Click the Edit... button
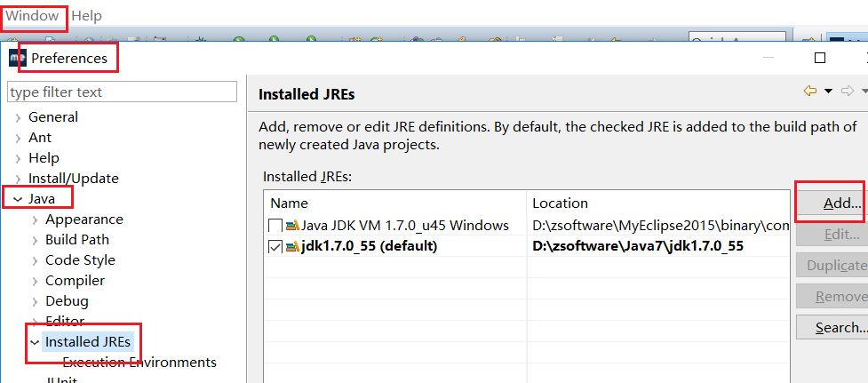 pyautogui.click(x=832, y=234)
